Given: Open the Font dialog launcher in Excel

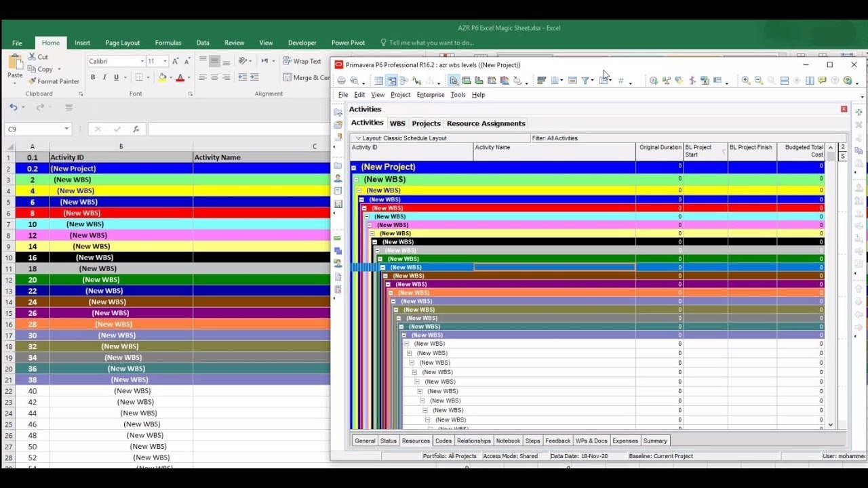Looking at the screenshot, I should click(191, 94).
